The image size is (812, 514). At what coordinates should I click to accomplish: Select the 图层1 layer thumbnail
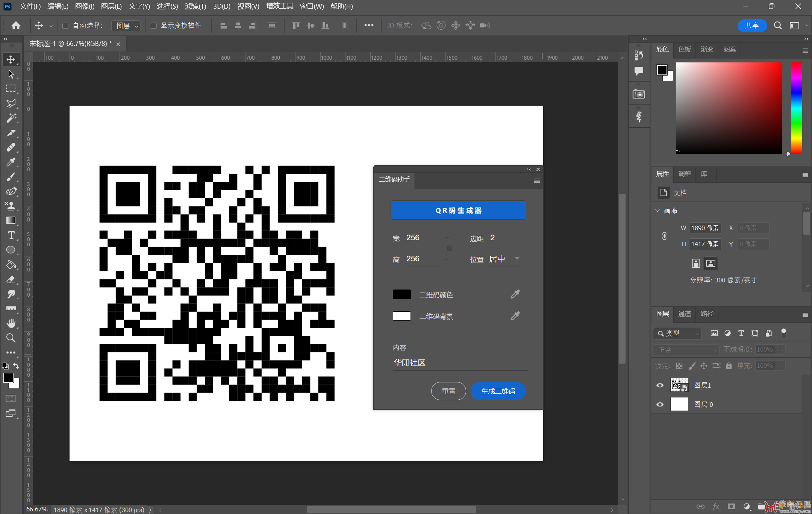tap(679, 385)
